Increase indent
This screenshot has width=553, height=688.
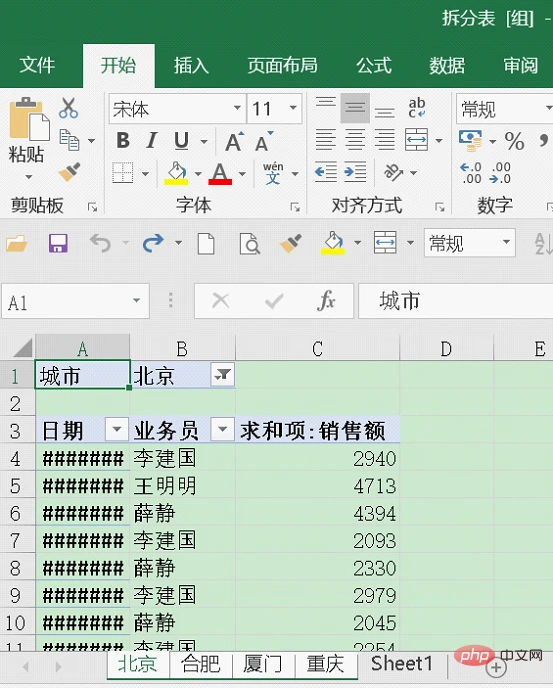(355, 172)
